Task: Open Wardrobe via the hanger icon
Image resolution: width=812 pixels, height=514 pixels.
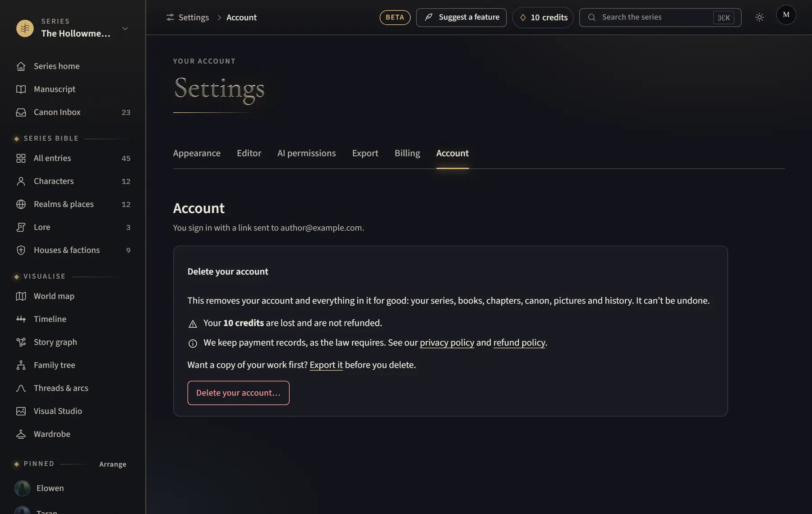Action: pyautogui.click(x=21, y=434)
